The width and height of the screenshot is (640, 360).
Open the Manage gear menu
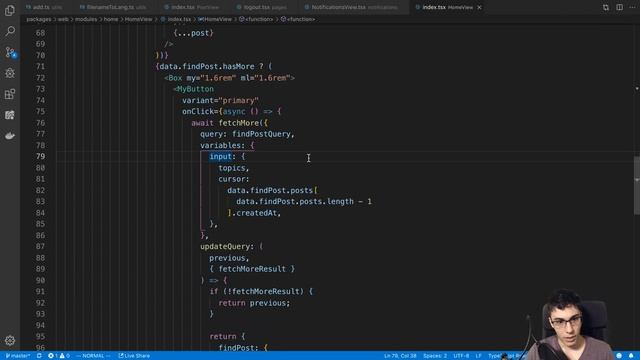coord(10,340)
